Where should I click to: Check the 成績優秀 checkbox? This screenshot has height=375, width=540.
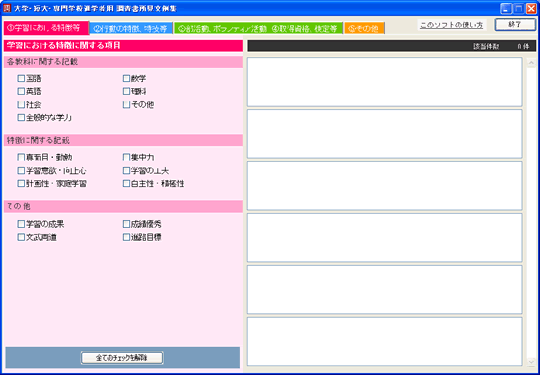click(x=126, y=225)
